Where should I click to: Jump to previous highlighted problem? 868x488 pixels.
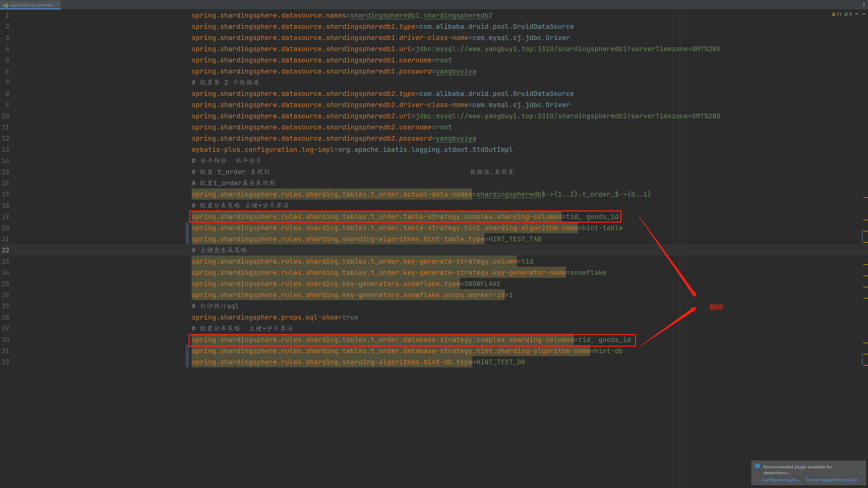click(857, 14)
